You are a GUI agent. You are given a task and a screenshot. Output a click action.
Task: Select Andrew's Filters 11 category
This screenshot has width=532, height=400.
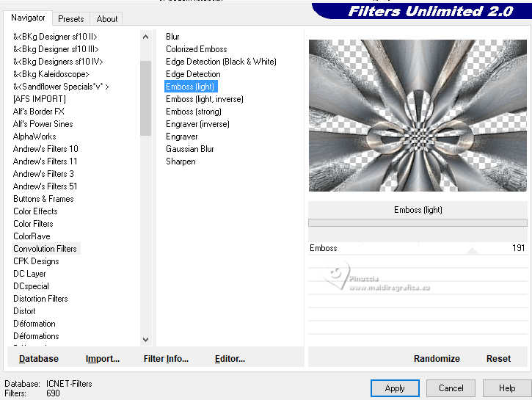45,161
